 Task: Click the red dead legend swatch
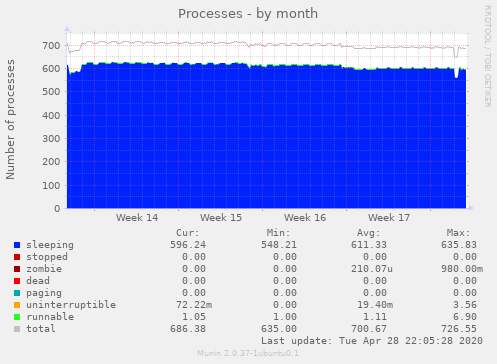pos(17,281)
